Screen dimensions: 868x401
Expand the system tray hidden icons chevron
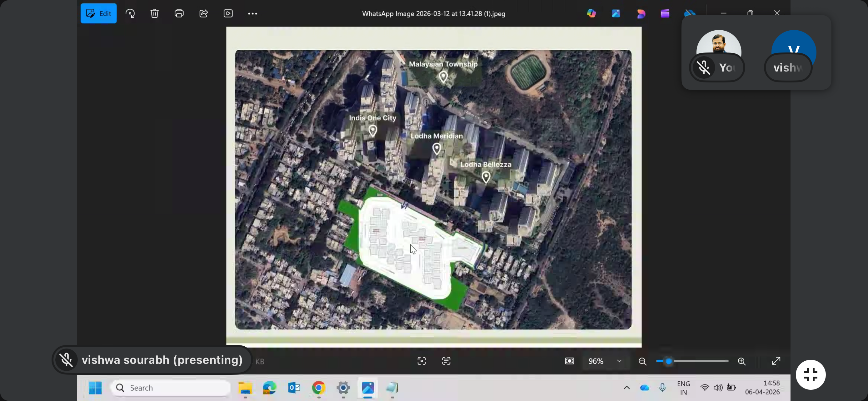627,388
